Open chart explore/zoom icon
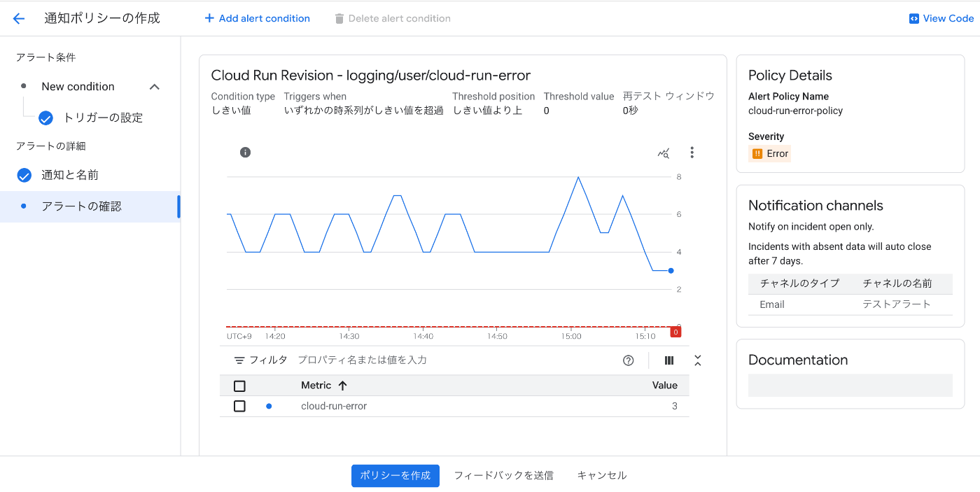 [664, 153]
